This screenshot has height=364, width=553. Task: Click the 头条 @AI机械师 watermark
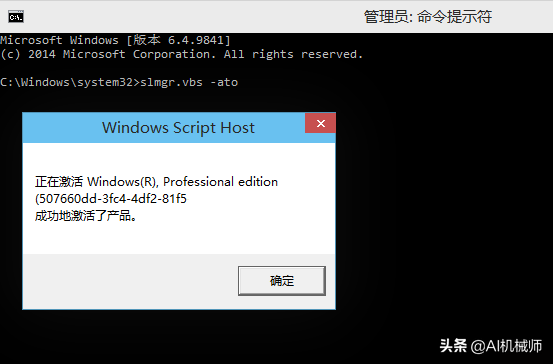(x=491, y=346)
